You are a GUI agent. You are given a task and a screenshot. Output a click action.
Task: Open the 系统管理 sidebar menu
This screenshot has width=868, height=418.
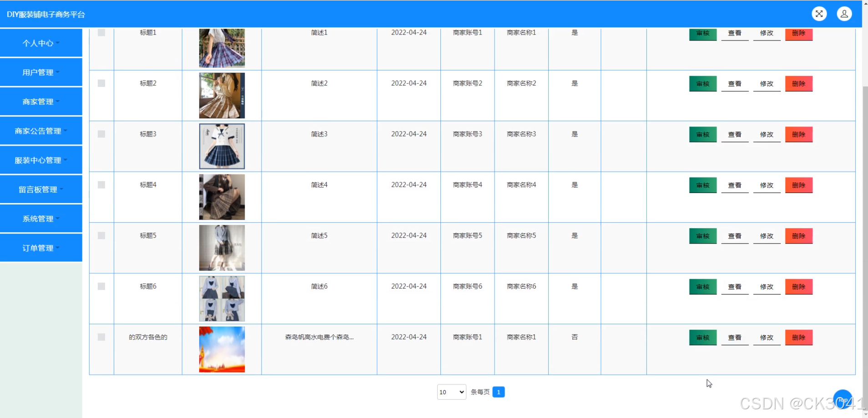pos(41,219)
